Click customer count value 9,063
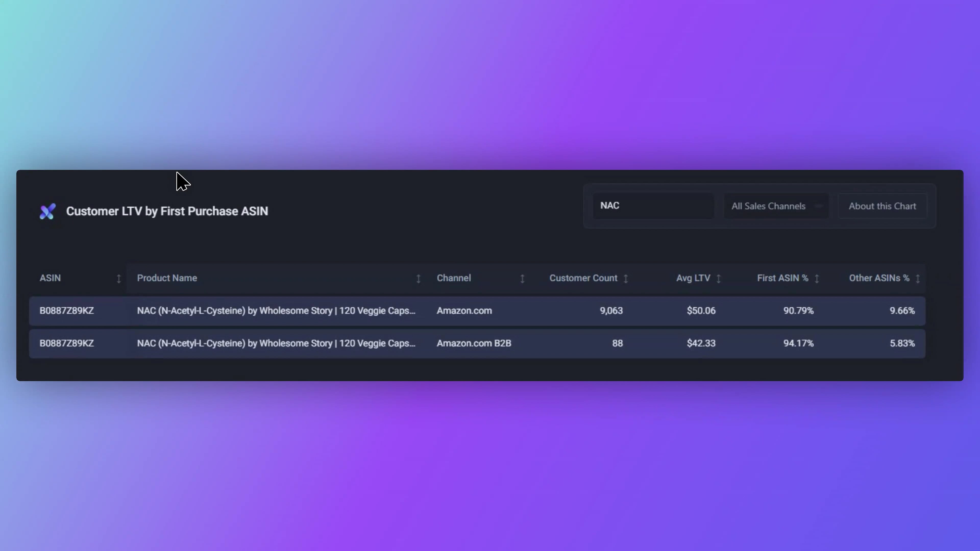The image size is (980, 551). [x=611, y=311]
